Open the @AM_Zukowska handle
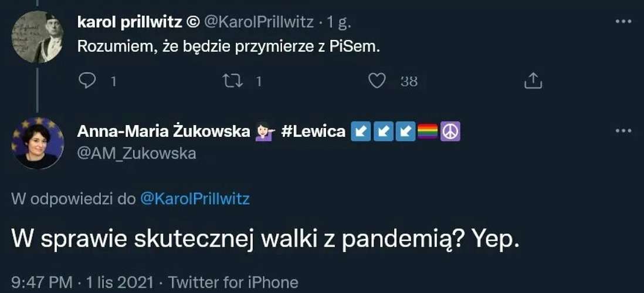Viewport: 644px width, 293px height. (x=136, y=153)
